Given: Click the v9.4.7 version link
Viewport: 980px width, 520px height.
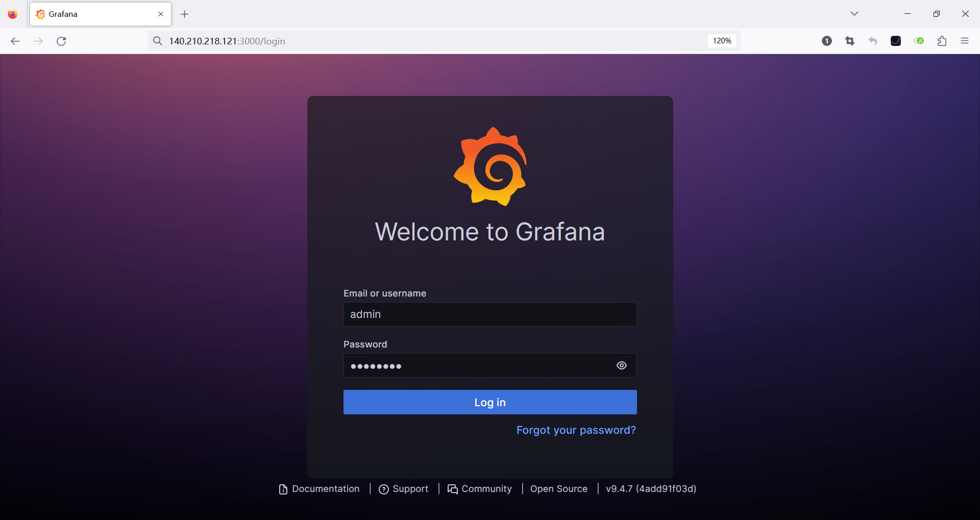Looking at the screenshot, I should click(x=651, y=489).
